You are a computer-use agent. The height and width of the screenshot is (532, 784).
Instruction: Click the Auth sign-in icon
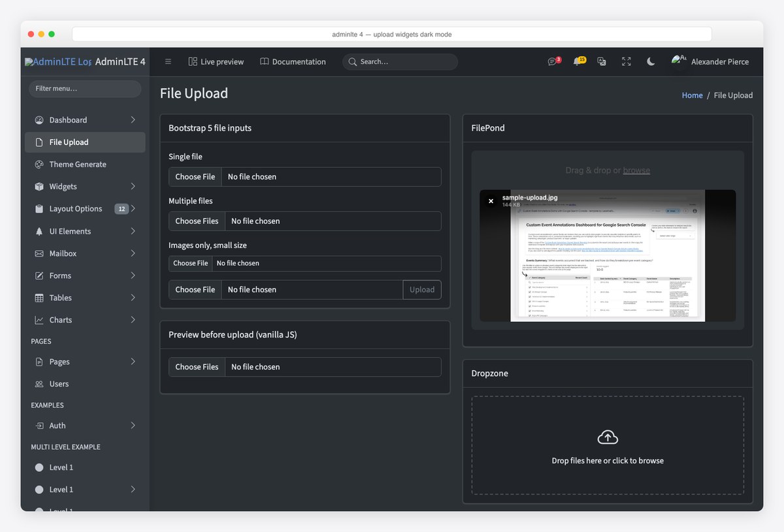[39, 426]
